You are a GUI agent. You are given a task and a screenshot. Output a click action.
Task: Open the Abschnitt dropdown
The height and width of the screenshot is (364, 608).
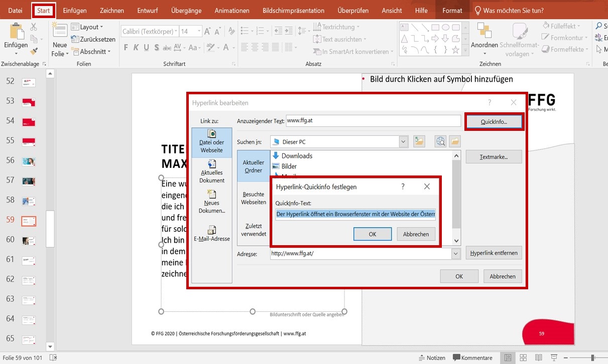[x=90, y=51]
